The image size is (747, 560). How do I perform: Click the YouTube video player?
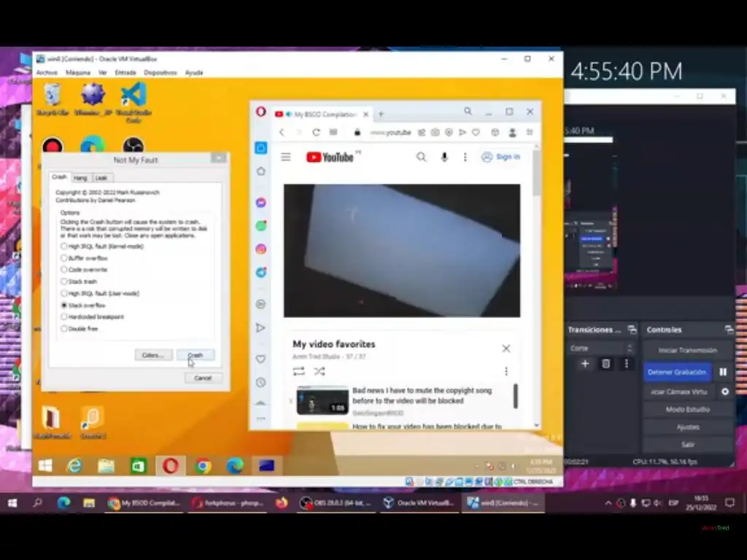coord(402,251)
